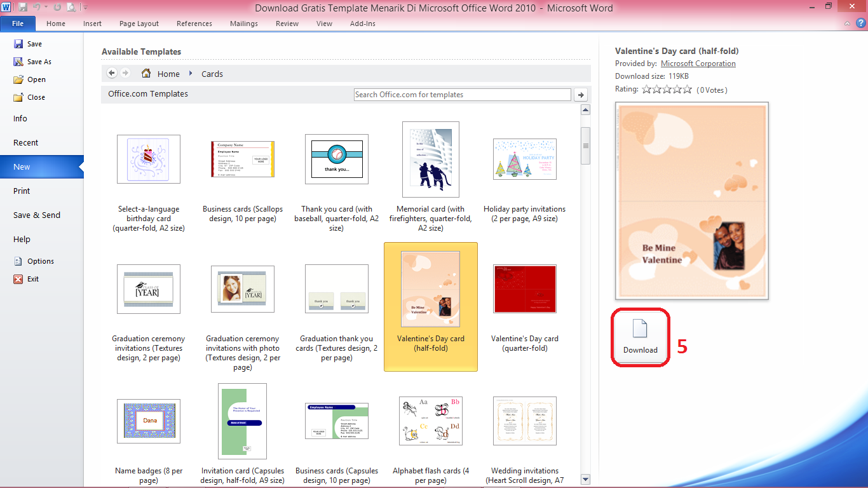Rate the template five stars
Screen dimensions: 868x488
click(687, 90)
